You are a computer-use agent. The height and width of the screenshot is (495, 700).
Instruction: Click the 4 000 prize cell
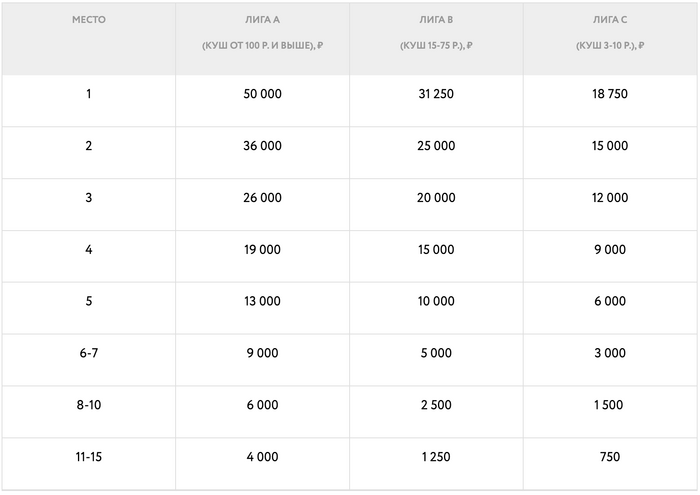pos(262,457)
